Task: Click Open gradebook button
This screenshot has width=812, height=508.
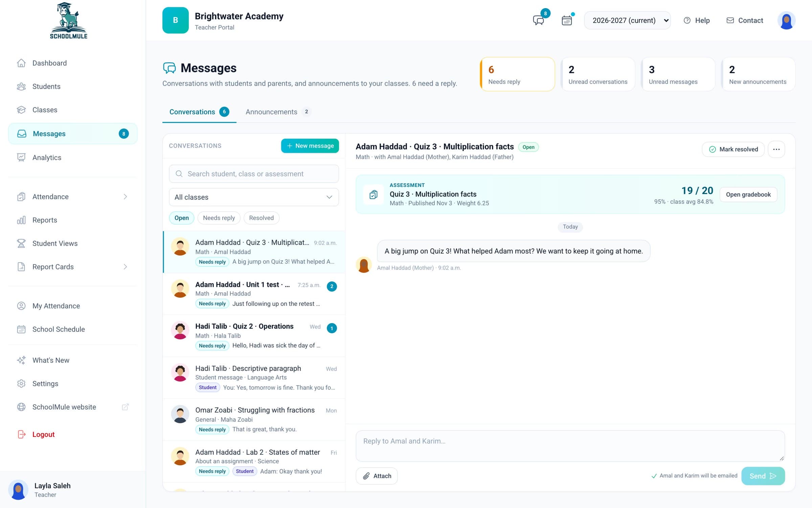Action: tap(748, 194)
